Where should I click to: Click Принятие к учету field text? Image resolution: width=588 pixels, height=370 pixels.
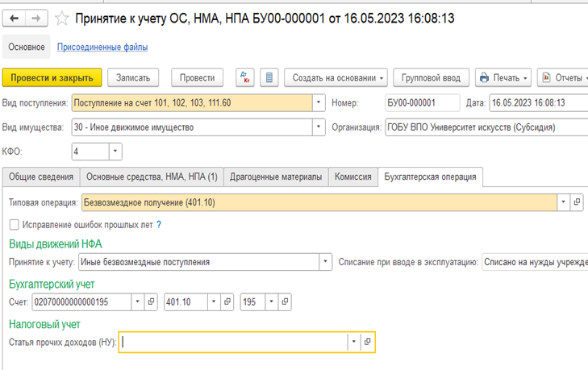[x=198, y=262]
